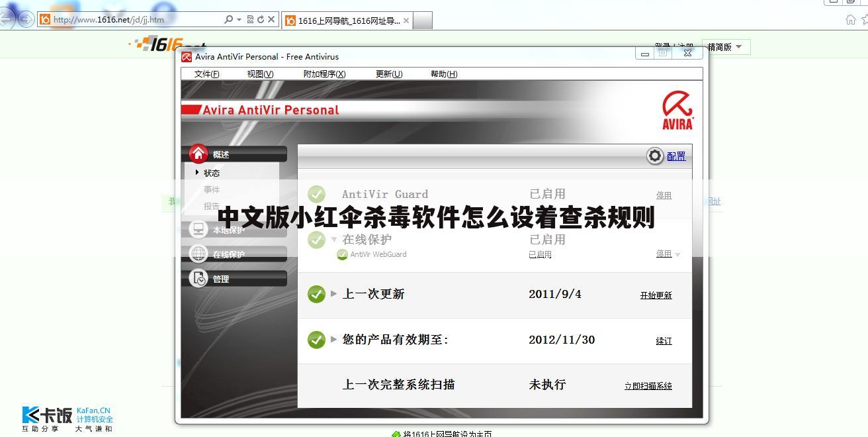
Task: Click the red Avira umbrella logo
Action: click(x=677, y=110)
